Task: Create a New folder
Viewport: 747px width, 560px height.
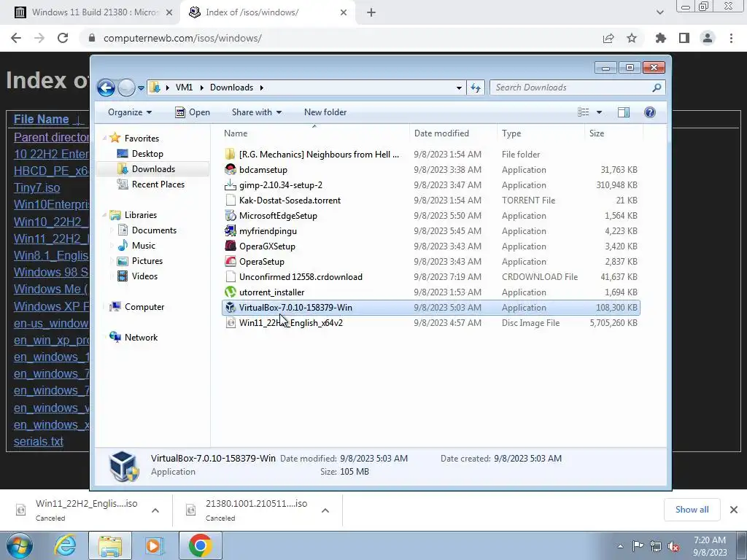Action: pyautogui.click(x=325, y=112)
